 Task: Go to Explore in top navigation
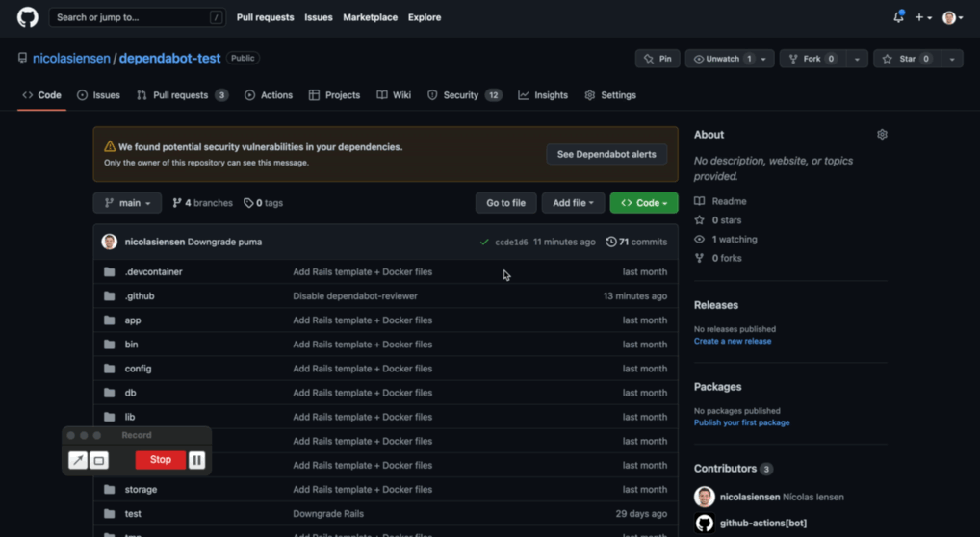(425, 17)
